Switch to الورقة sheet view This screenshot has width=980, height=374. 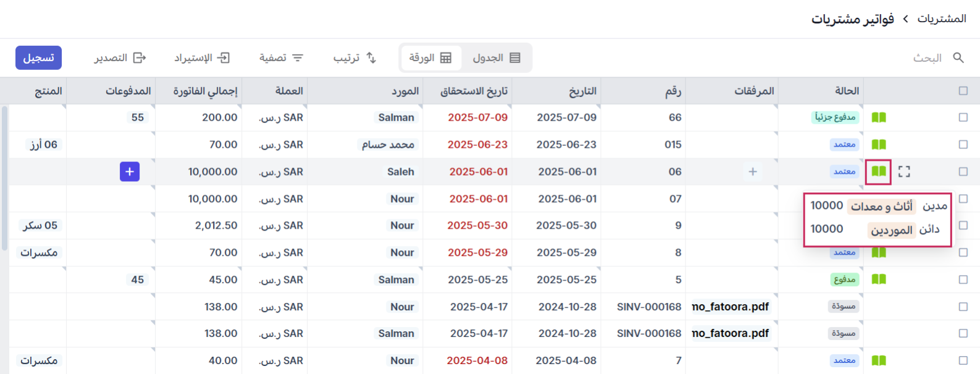click(x=430, y=57)
